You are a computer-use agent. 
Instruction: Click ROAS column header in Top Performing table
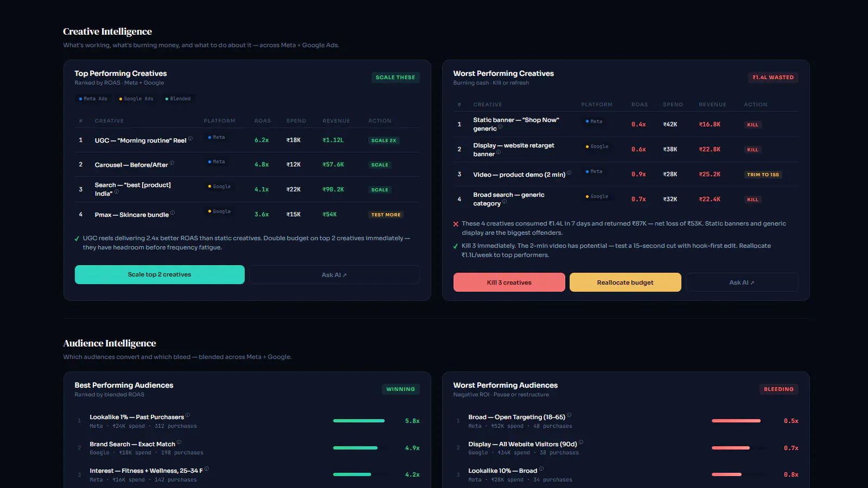(x=263, y=121)
